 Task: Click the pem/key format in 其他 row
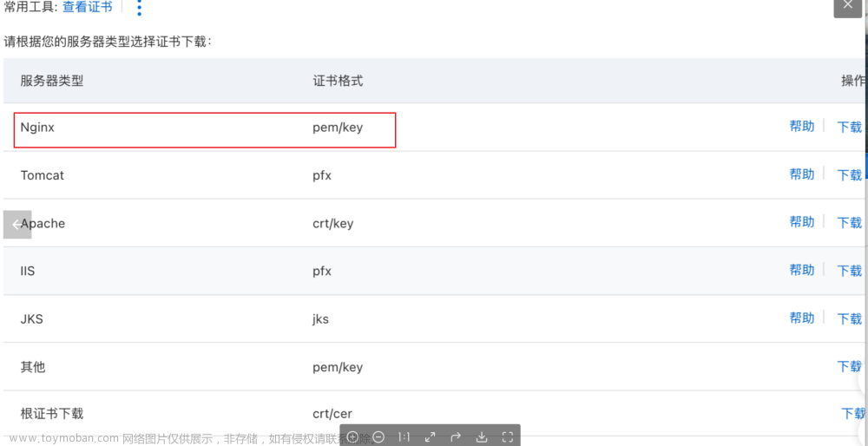point(338,367)
